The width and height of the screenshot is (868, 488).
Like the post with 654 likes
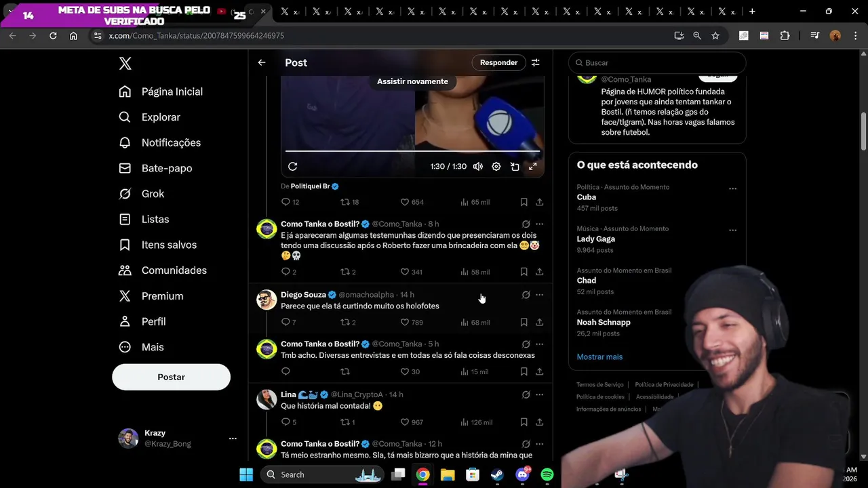click(x=412, y=202)
